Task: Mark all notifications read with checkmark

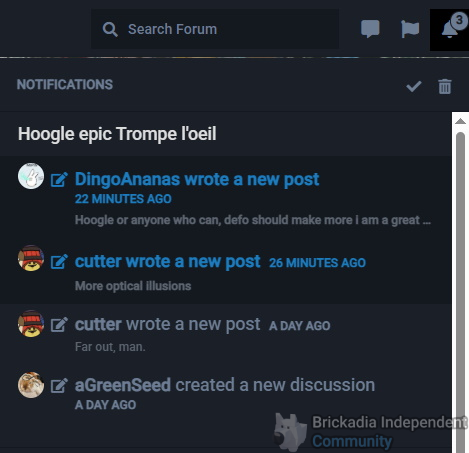Action: click(414, 86)
